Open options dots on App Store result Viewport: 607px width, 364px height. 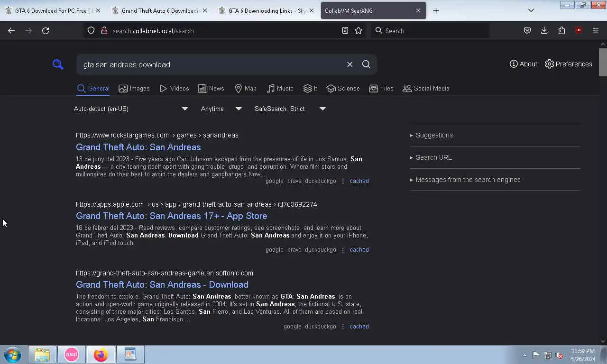(343, 250)
